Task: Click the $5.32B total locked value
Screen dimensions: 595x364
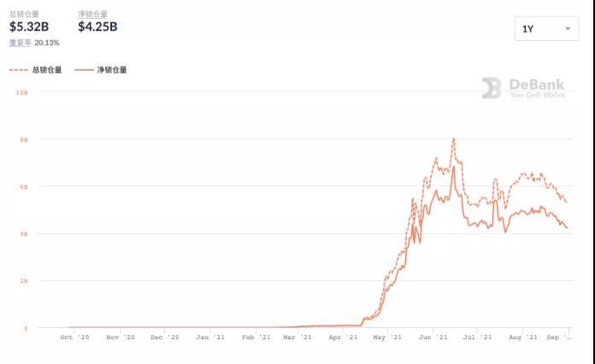Action: coord(29,26)
